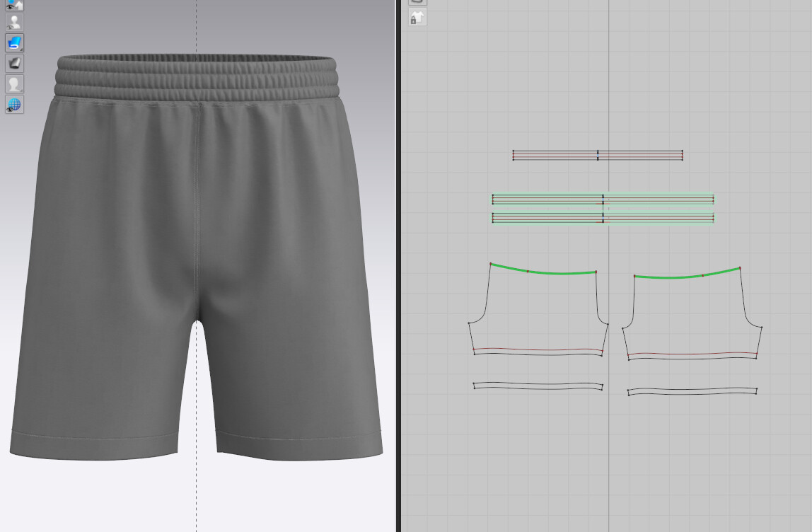Open the render style sub-tool flyout triangle
The width and height of the screenshot is (812, 532).
click(x=20, y=48)
